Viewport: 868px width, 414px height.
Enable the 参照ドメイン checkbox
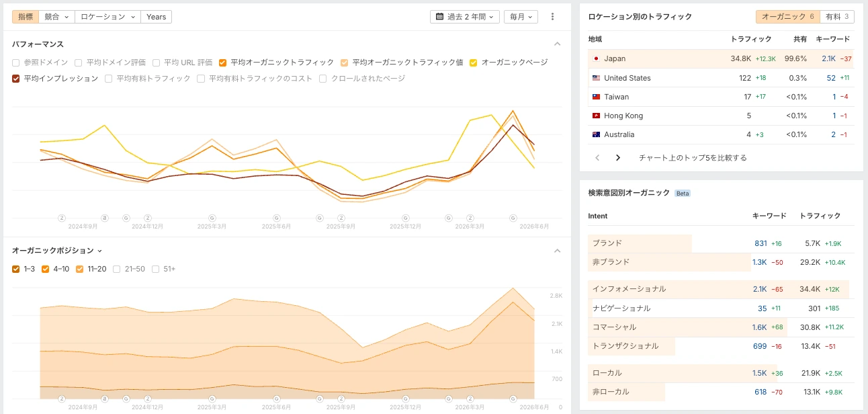pyautogui.click(x=16, y=63)
